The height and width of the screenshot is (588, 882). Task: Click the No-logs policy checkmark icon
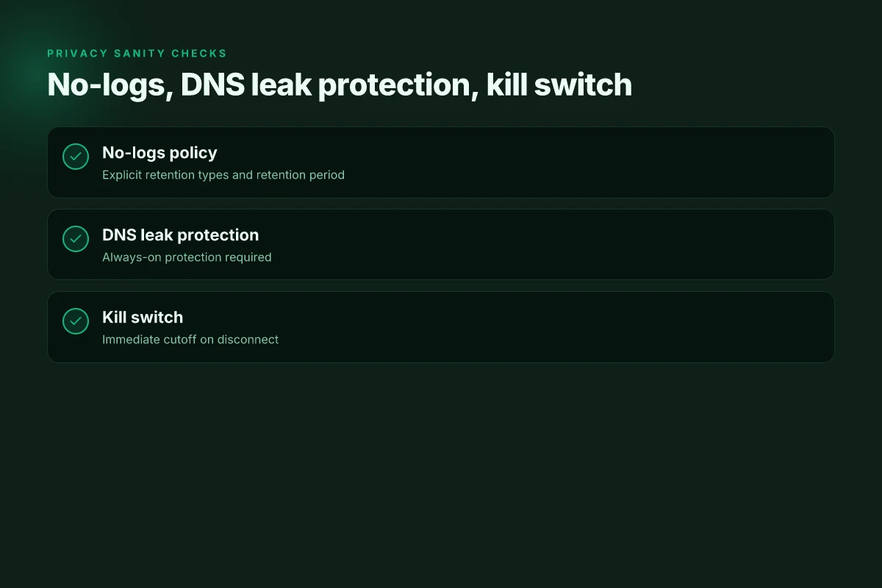click(x=76, y=157)
